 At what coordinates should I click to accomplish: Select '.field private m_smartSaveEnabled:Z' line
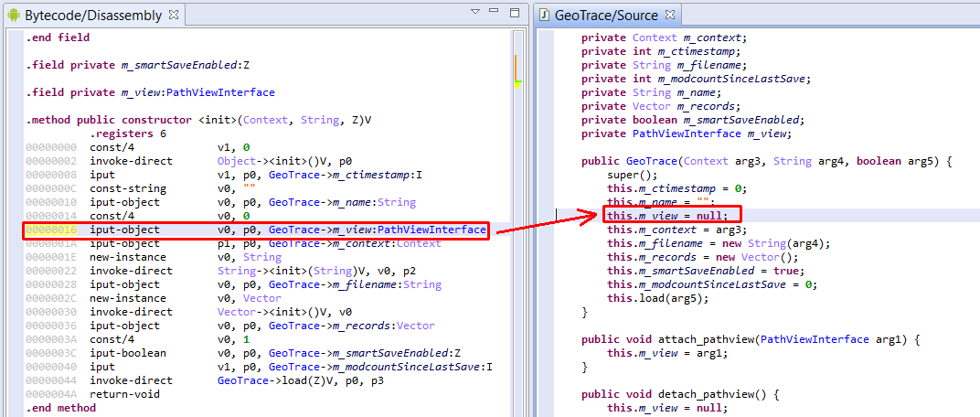click(x=137, y=65)
